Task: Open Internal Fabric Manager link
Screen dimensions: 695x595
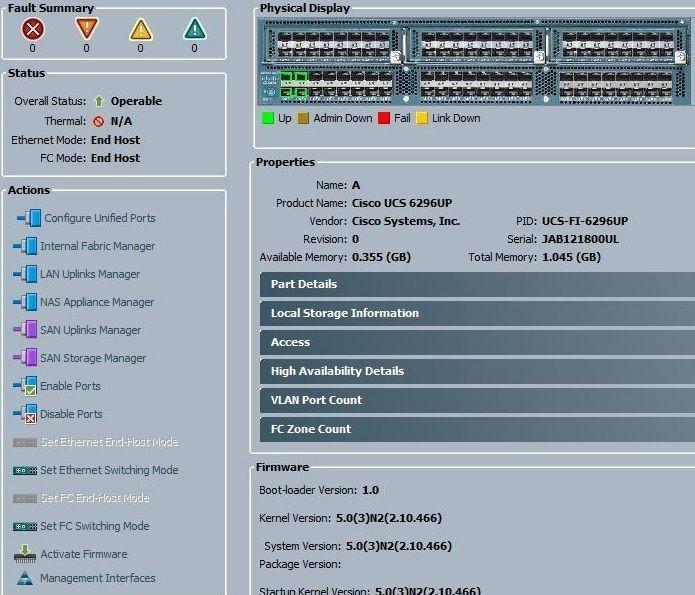Action: pyautogui.click(x=98, y=246)
